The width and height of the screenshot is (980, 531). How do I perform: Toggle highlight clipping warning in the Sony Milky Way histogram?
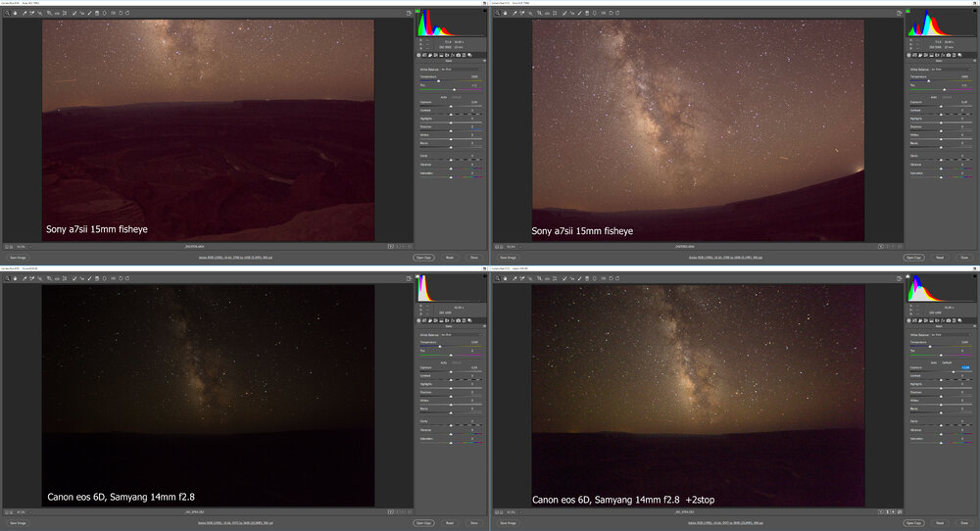[973, 11]
